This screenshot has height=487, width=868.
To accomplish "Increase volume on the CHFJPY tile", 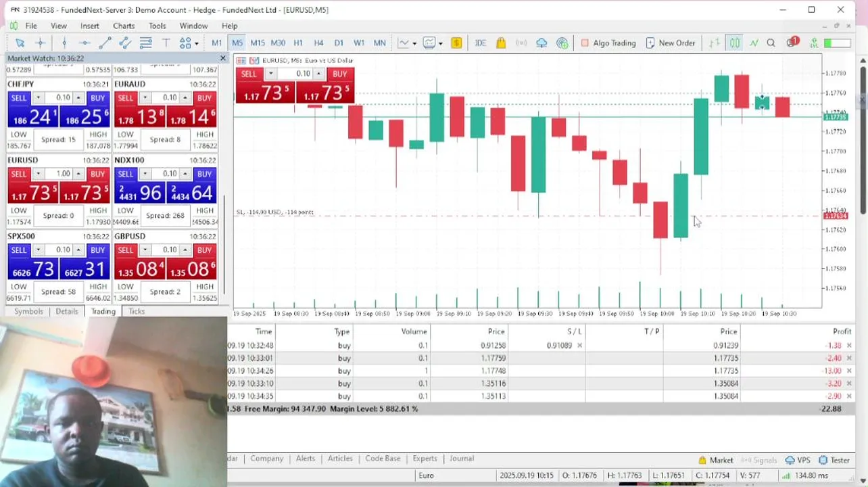I will (78, 98).
